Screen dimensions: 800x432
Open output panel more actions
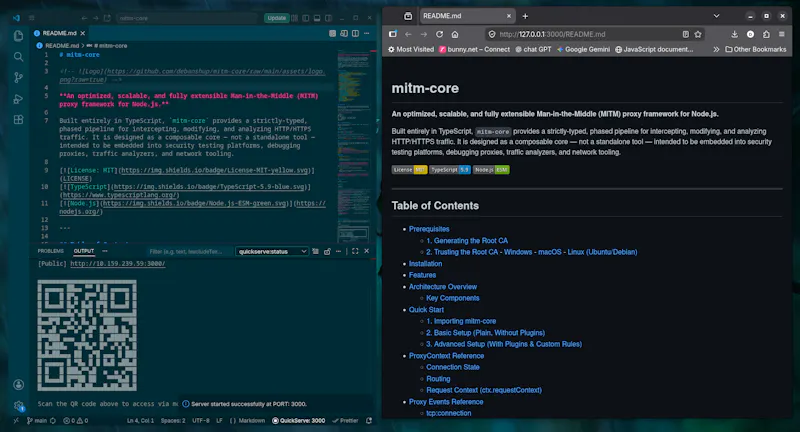338,251
